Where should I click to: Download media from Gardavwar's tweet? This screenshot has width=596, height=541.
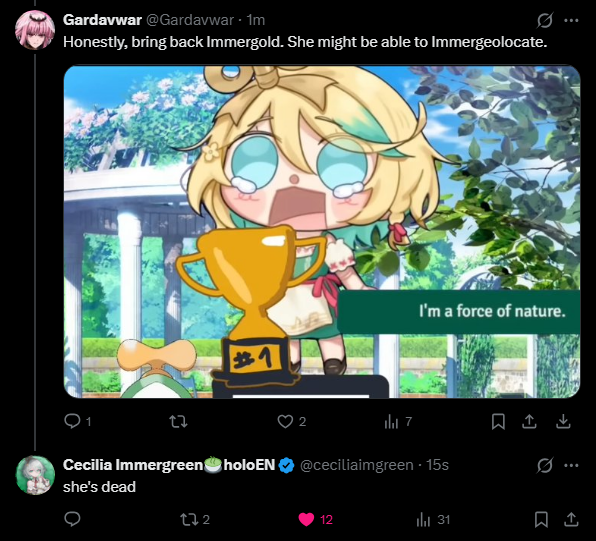coord(563,421)
